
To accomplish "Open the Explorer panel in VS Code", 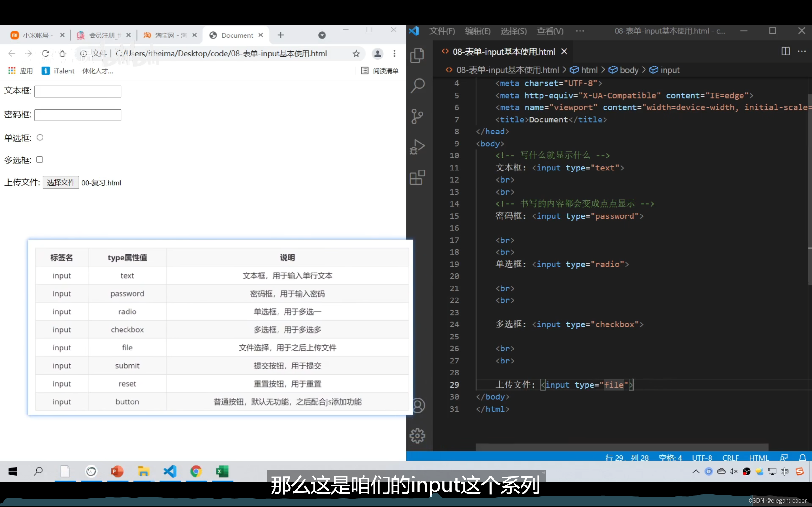I will tap(417, 55).
